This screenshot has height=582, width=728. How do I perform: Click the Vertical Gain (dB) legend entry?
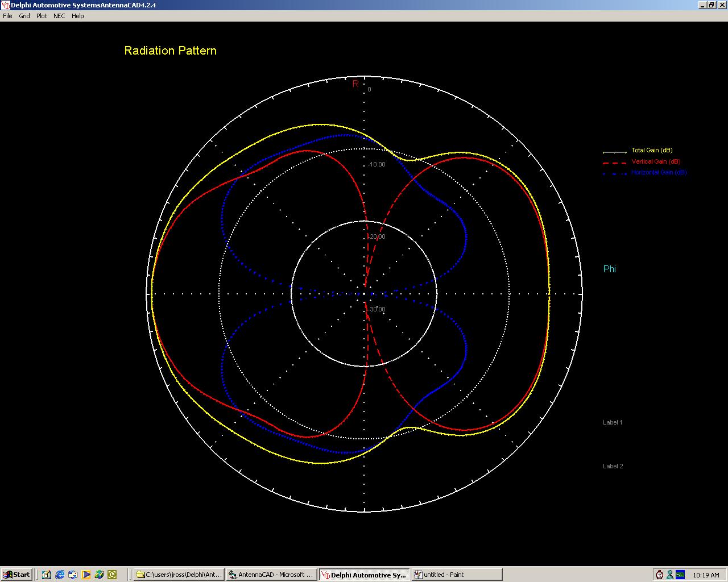tap(656, 162)
